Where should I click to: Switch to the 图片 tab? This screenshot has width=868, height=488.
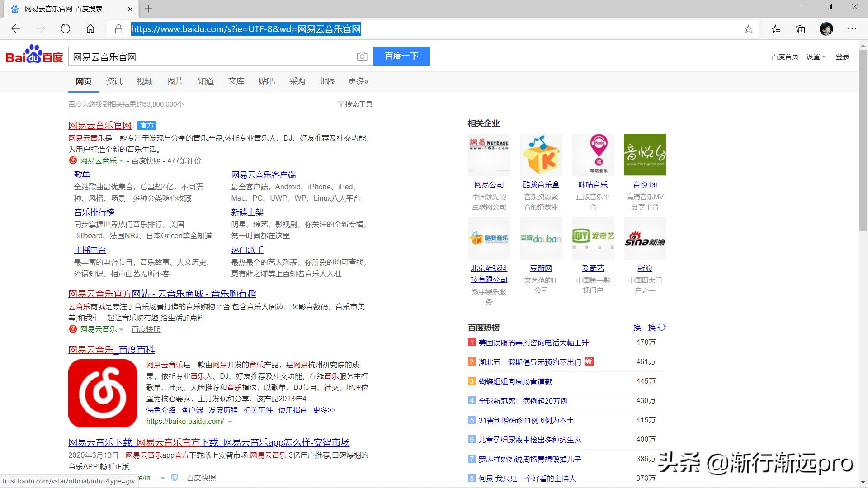pyautogui.click(x=175, y=81)
